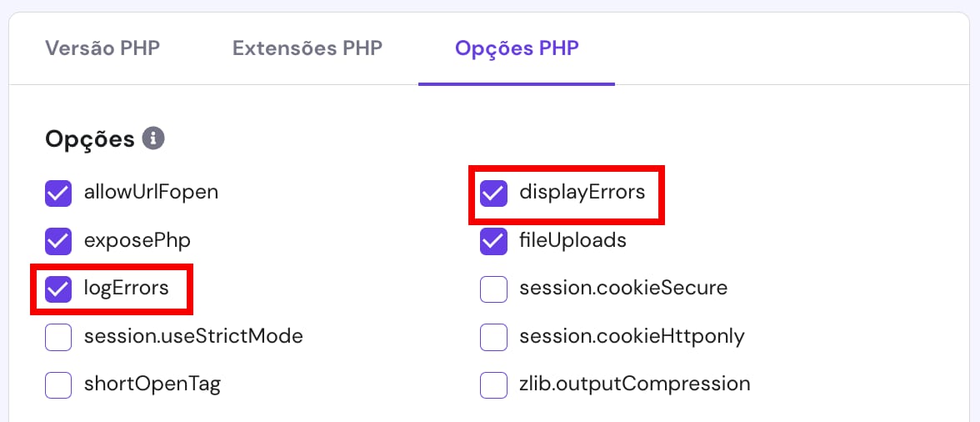Check the shortOpenTag option
The height and width of the screenshot is (422, 980).
[58, 385]
